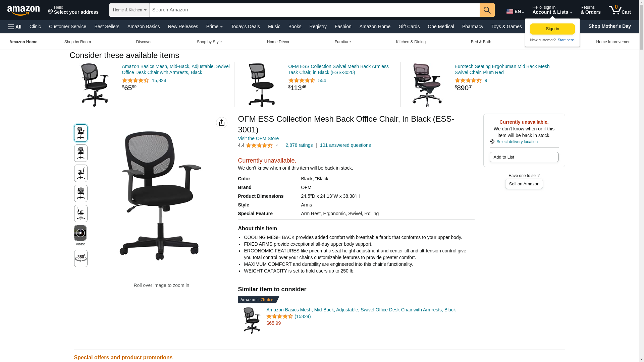Viewport: 644px width, 362px height.
Task: Click inside the Search Amazon field
Action: pos(314,10)
